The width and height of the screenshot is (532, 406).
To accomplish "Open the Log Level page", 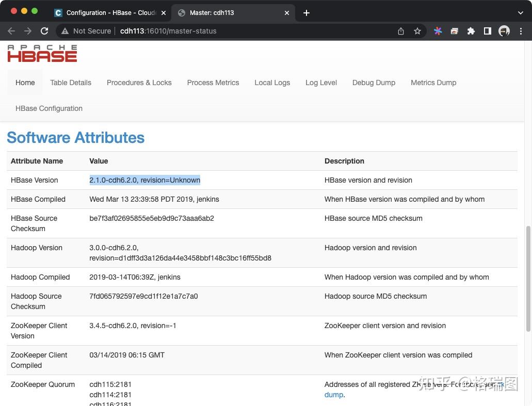I will point(321,82).
